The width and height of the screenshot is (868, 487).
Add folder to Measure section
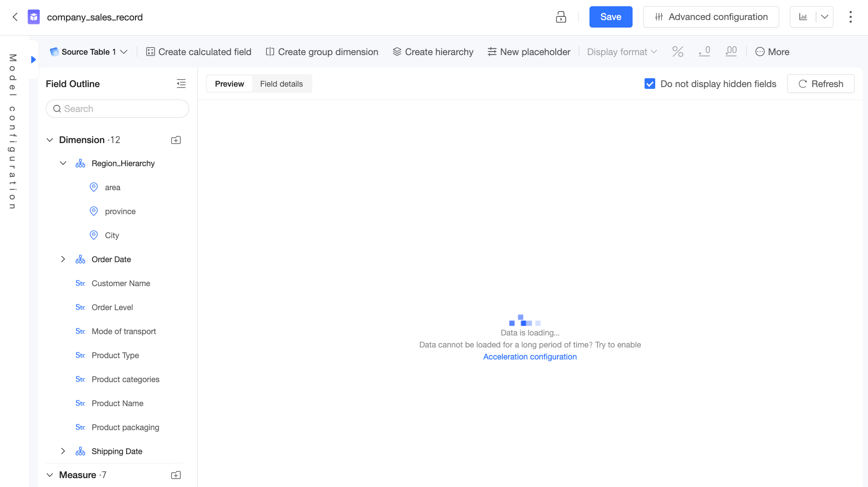click(176, 475)
